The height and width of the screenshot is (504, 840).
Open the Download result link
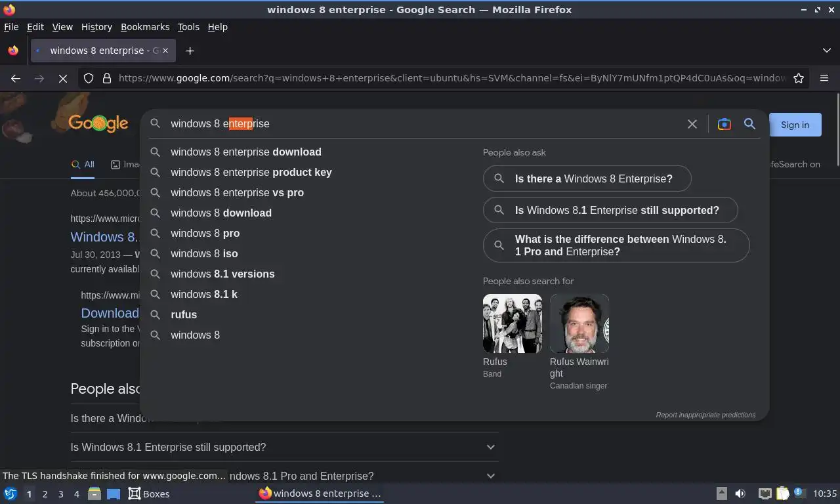tap(110, 313)
